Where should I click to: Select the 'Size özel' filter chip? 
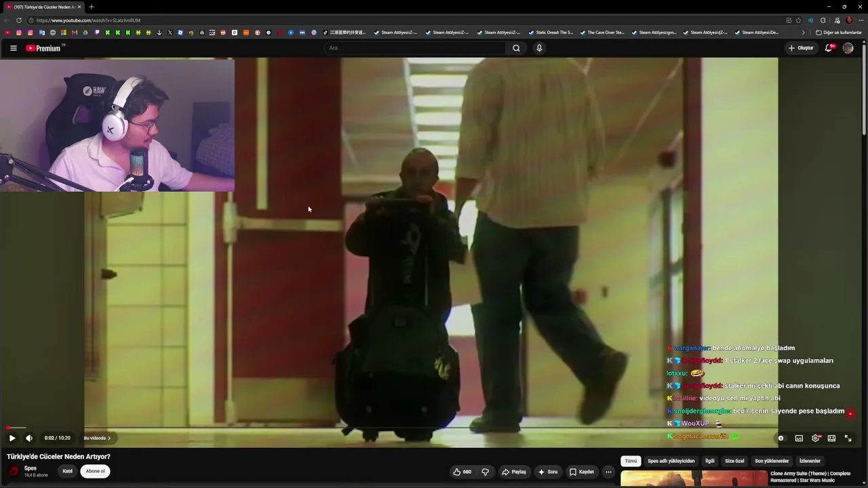coord(734,461)
